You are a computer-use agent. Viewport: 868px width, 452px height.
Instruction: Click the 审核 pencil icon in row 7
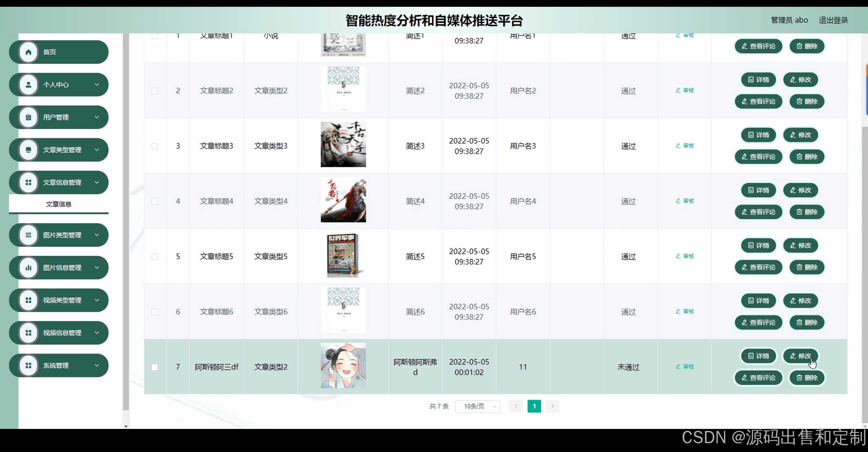point(678,366)
